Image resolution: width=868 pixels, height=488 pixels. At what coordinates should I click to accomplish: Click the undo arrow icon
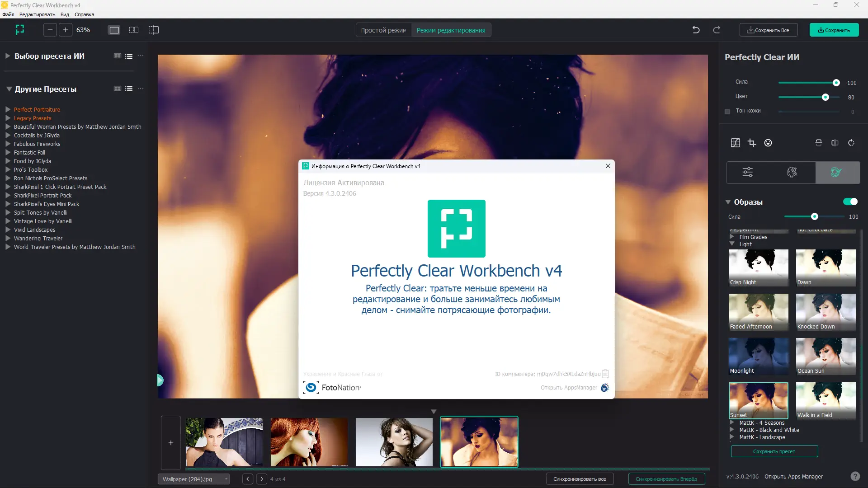(x=696, y=30)
